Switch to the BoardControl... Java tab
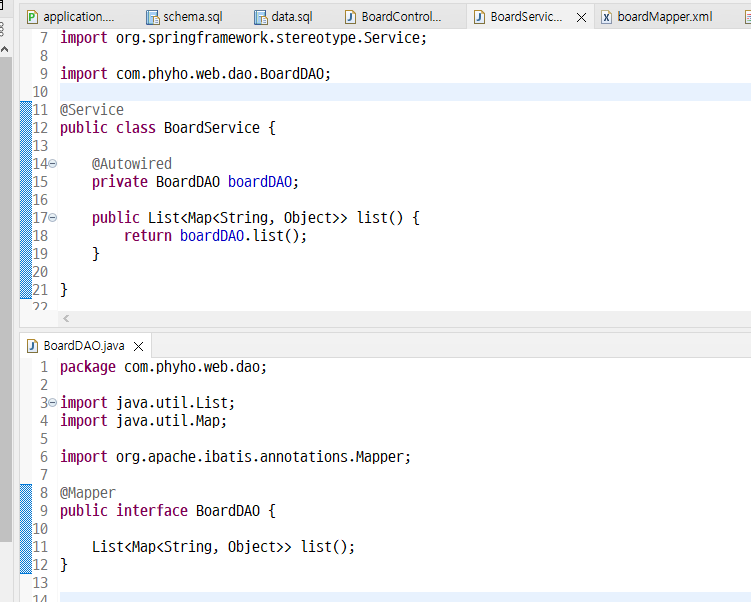The image size is (751, 602). tap(393, 17)
